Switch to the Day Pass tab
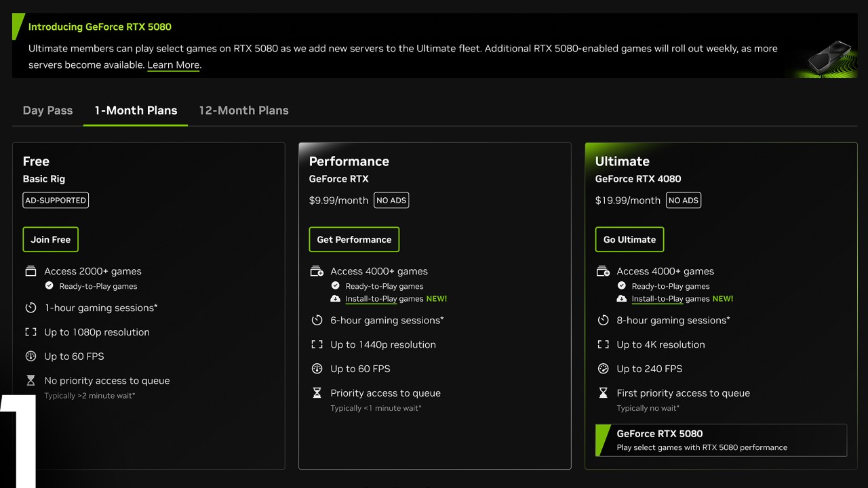Image resolution: width=868 pixels, height=488 pixels. point(47,110)
